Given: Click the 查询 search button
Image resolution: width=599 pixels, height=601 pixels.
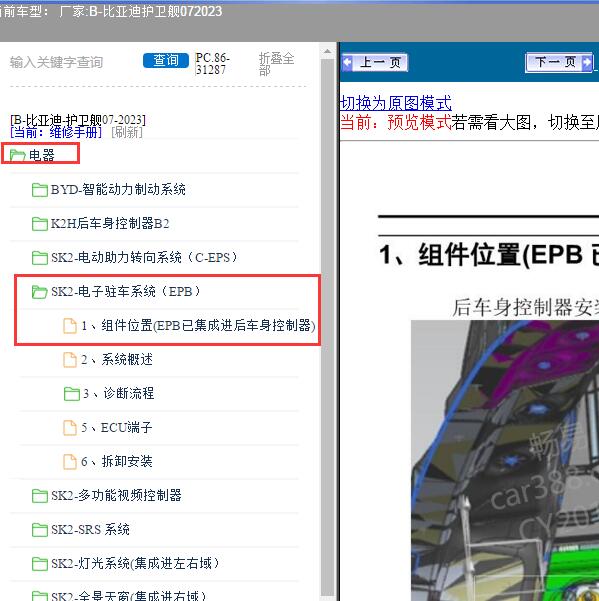Looking at the screenshot, I should [166, 61].
